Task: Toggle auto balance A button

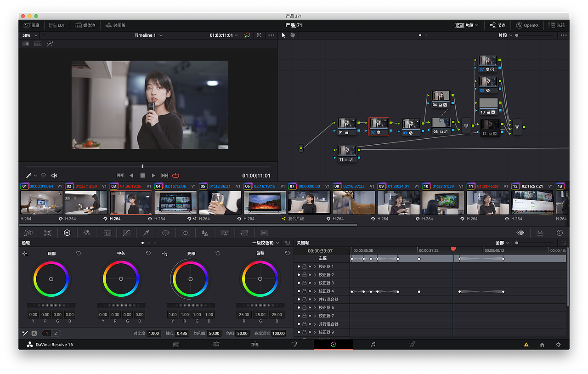Action: point(34,334)
